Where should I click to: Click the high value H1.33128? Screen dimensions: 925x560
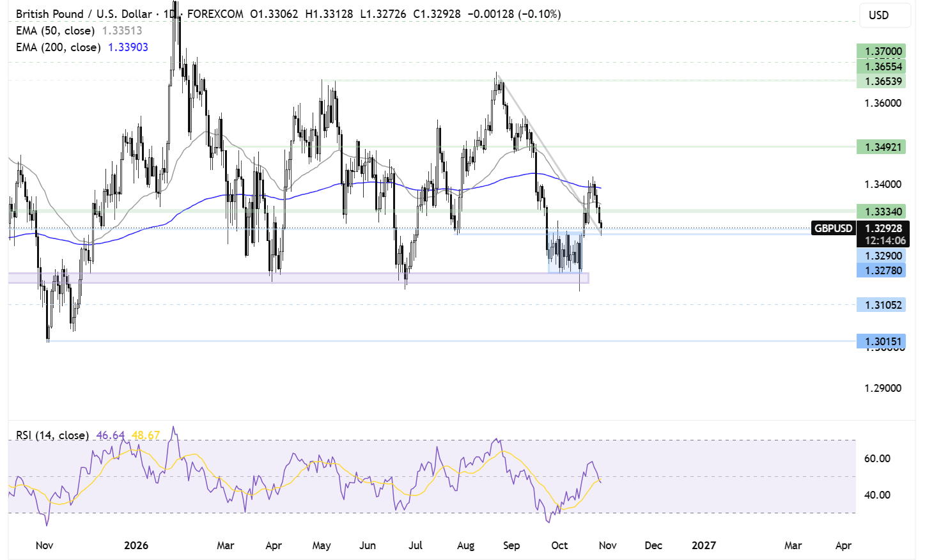click(x=329, y=13)
